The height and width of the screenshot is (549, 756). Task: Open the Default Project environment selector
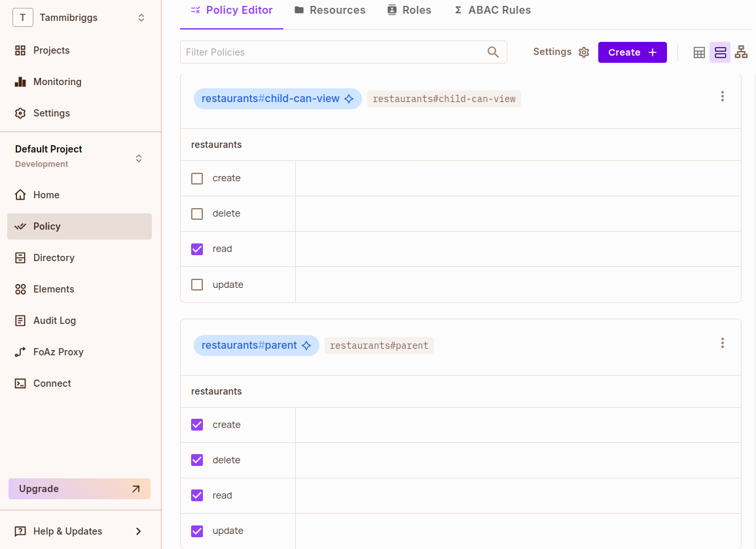139,158
